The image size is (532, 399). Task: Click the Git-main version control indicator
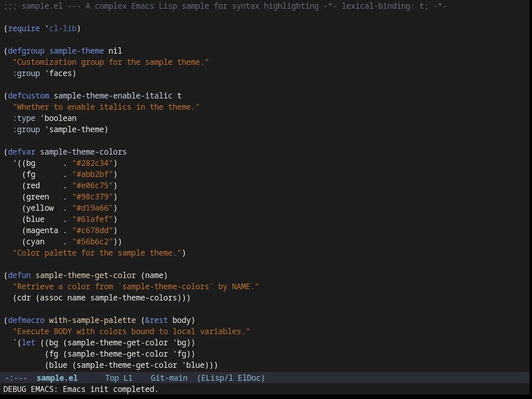(x=169, y=378)
